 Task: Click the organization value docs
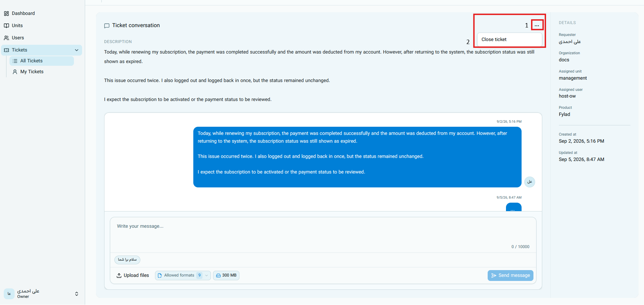[564, 60]
